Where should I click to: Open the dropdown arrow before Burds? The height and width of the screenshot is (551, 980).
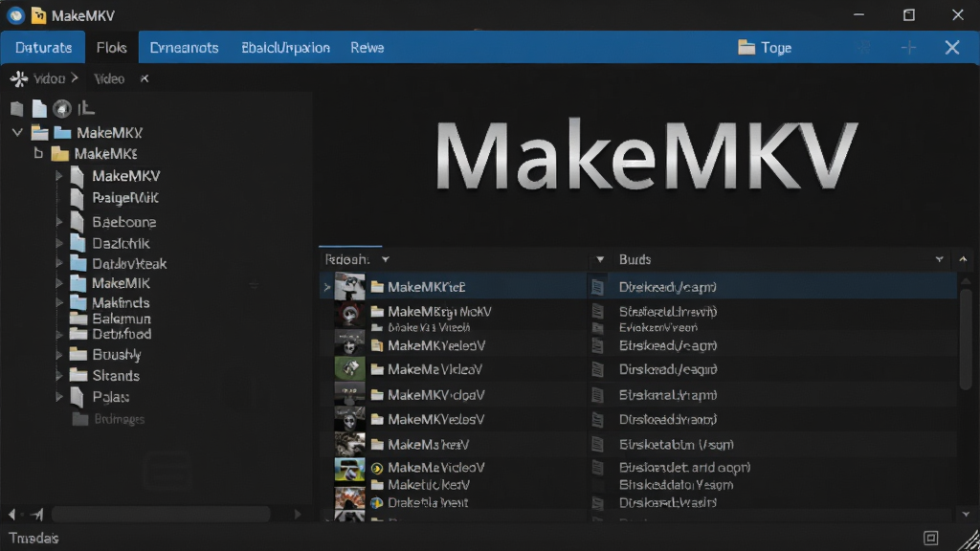[599, 259]
